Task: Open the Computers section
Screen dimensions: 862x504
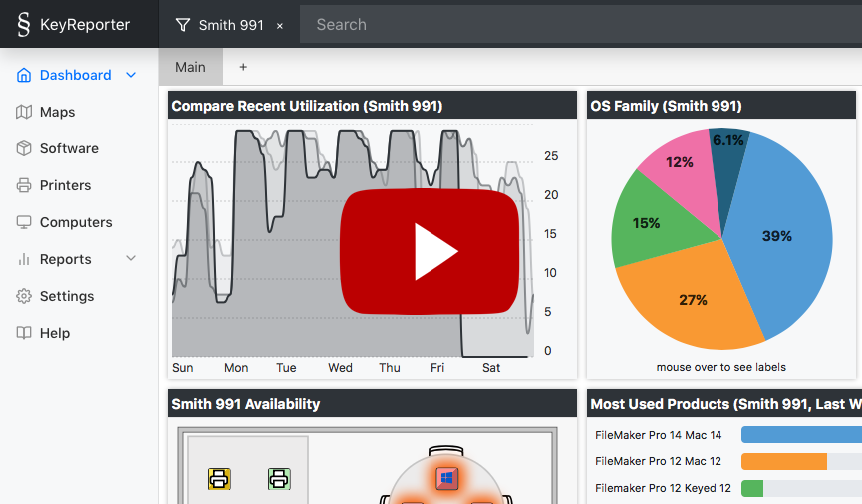Action: pyautogui.click(x=76, y=222)
